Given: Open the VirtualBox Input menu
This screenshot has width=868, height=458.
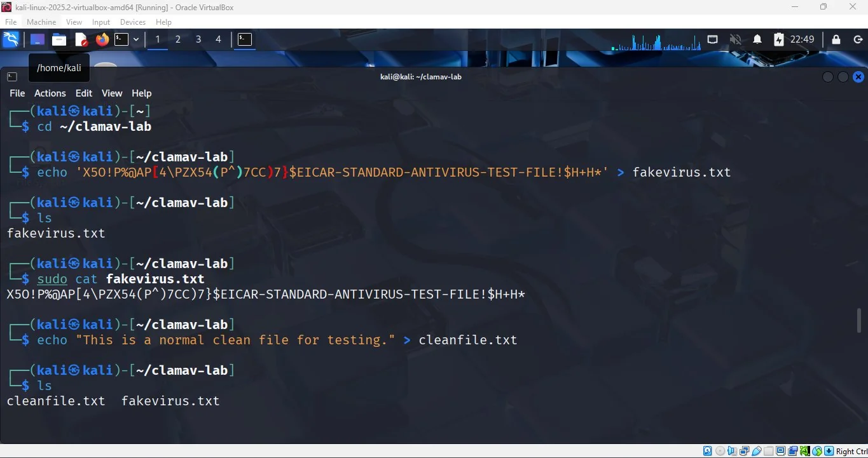Looking at the screenshot, I should click(x=101, y=22).
